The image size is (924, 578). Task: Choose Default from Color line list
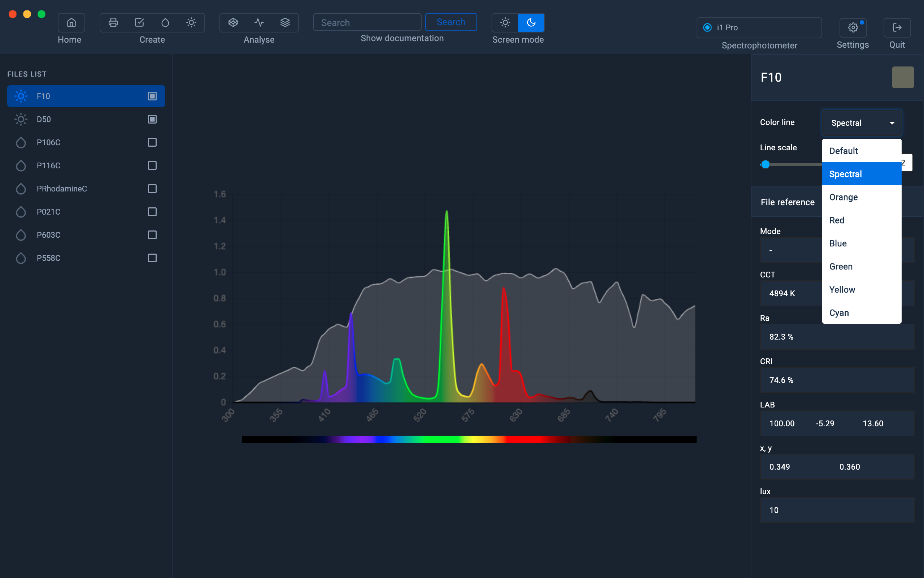point(862,151)
